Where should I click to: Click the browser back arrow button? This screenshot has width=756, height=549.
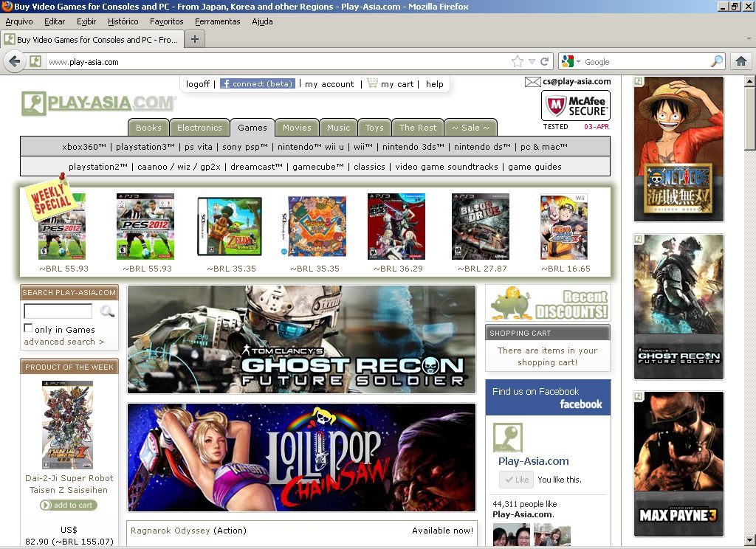[13, 61]
